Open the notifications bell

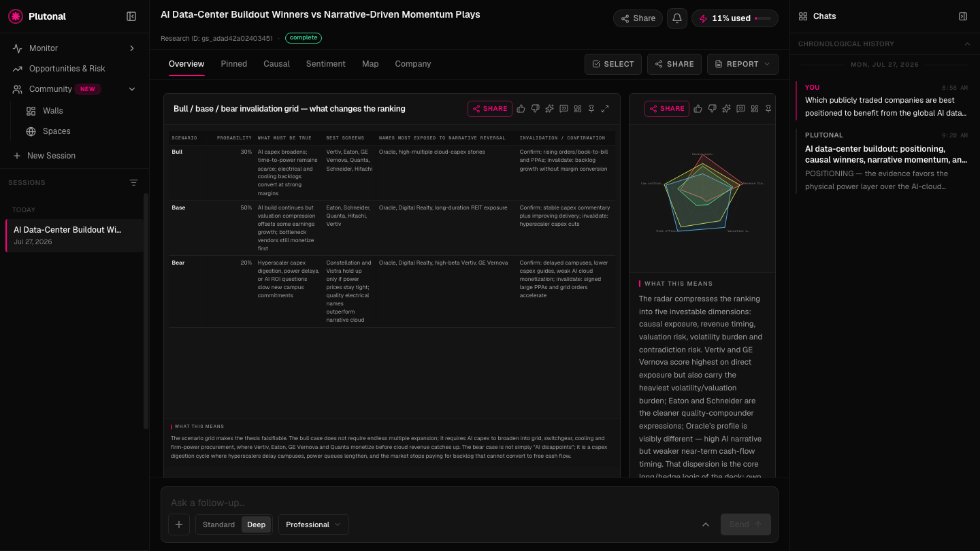point(677,18)
